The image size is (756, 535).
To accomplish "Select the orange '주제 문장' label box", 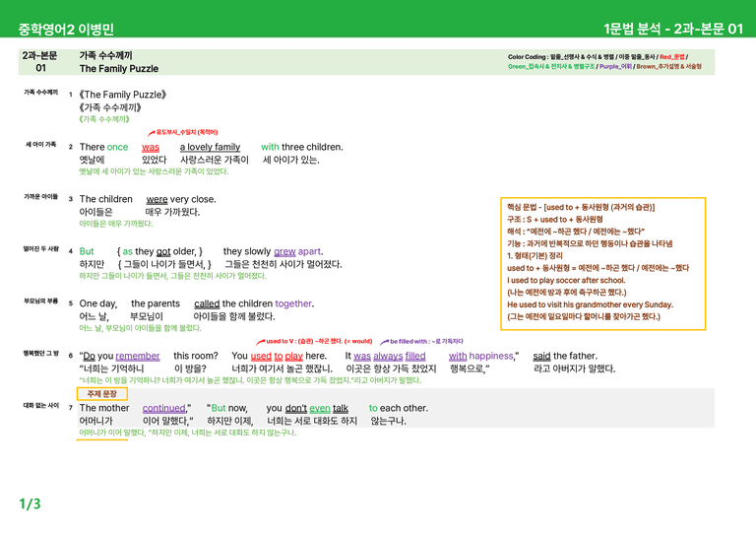I will [x=102, y=394].
